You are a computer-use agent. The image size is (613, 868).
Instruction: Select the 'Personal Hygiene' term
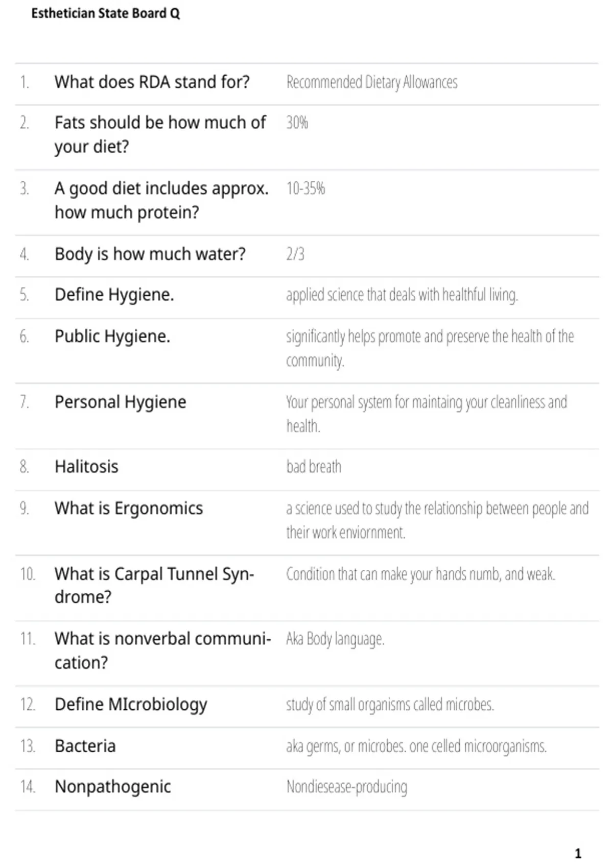tap(121, 402)
